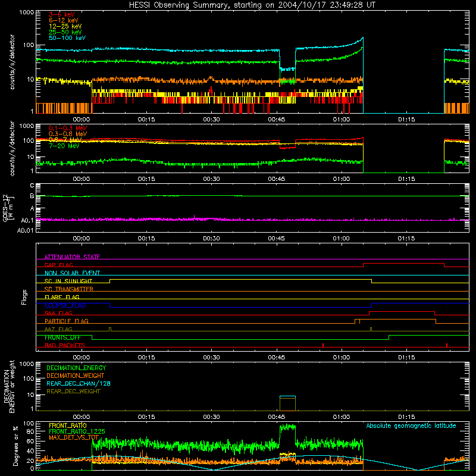Pick the ATTENUATOR_STATE flag label
This screenshot has width=476, height=476.
[72, 257]
